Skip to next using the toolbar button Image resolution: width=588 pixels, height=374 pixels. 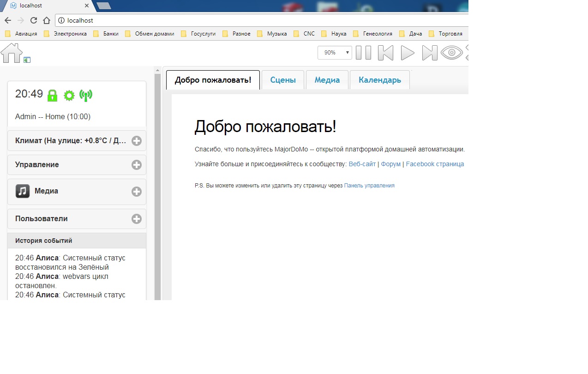(429, 53)
